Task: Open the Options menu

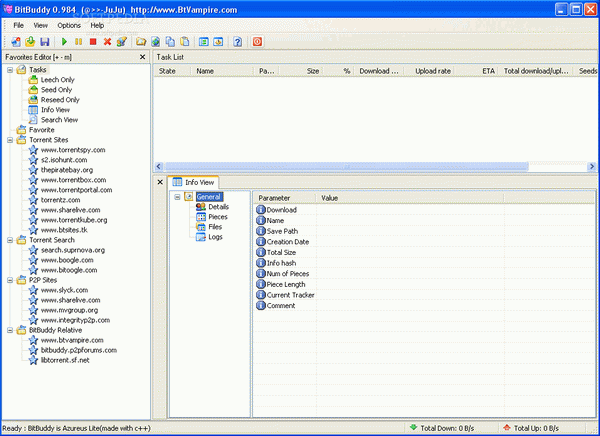Action: pos(69,24)
